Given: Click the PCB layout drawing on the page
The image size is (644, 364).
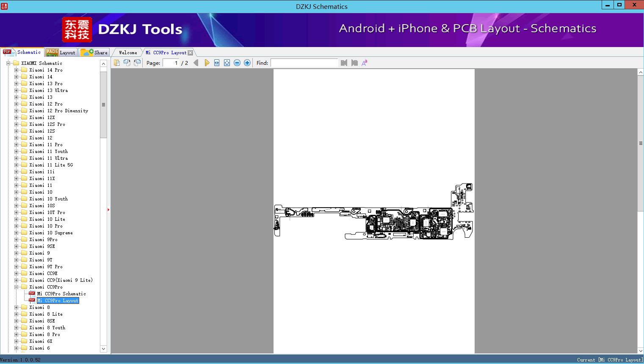Looking at the screenshot, I should [x=374, y=212].
